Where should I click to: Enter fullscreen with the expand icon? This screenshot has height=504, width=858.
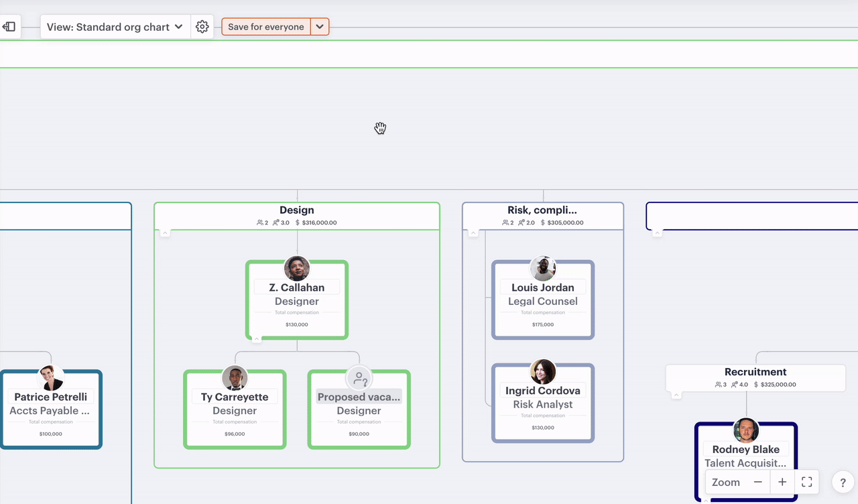click(807, 482)
